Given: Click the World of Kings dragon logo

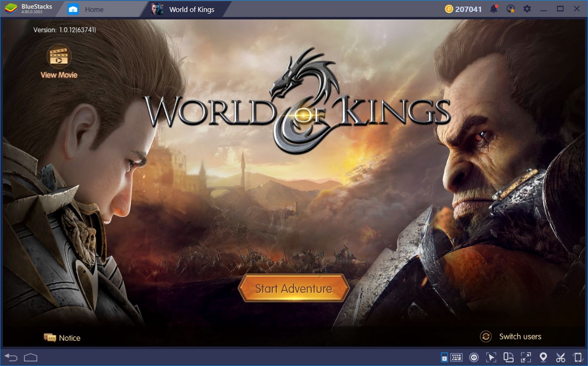Looking at the screenshot, I should tap(297, 101).
